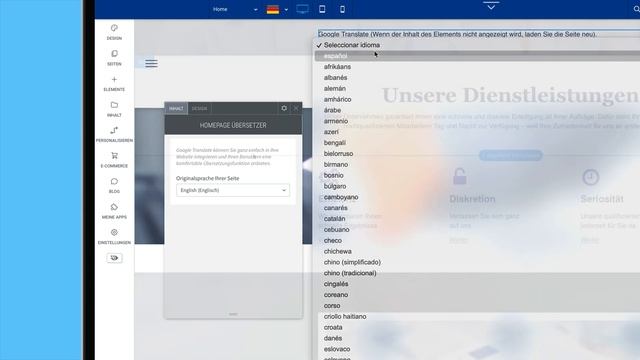Choose 'cebuano' language option

click(x=336, y=230)
